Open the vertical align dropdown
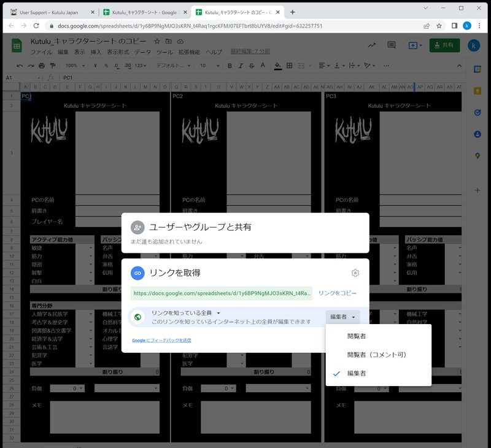Image resolution: width=491 pixels, height=448 pixels. (339, 66)
